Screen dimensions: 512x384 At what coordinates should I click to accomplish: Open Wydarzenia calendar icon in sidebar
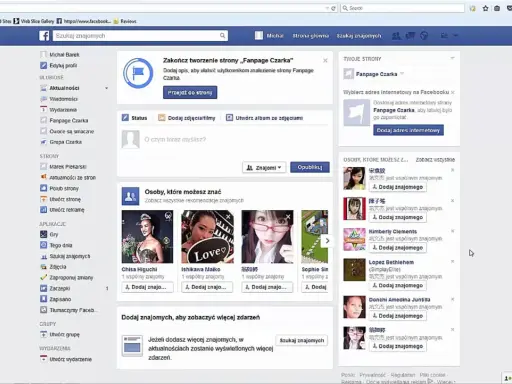tap(43, 110)
